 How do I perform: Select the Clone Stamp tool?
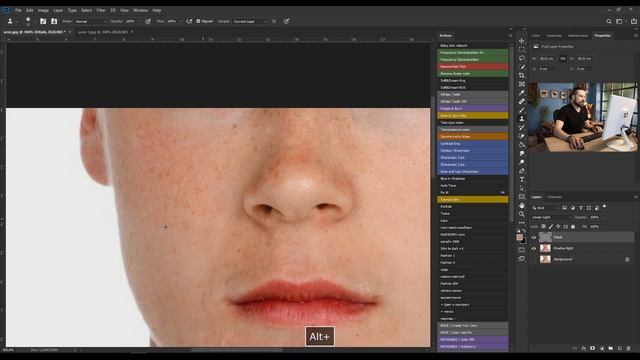522,119
